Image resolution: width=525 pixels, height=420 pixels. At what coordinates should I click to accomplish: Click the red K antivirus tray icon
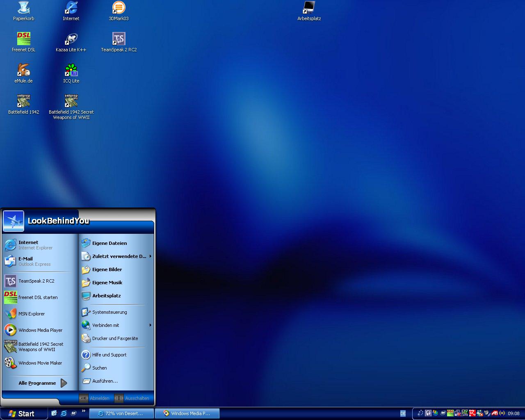pos(472,413)
